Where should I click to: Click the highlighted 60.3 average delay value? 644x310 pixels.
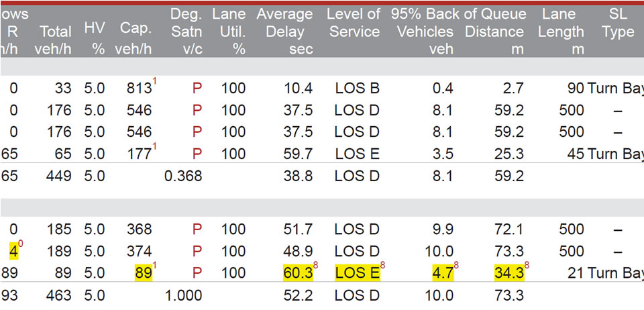point(299,272)
